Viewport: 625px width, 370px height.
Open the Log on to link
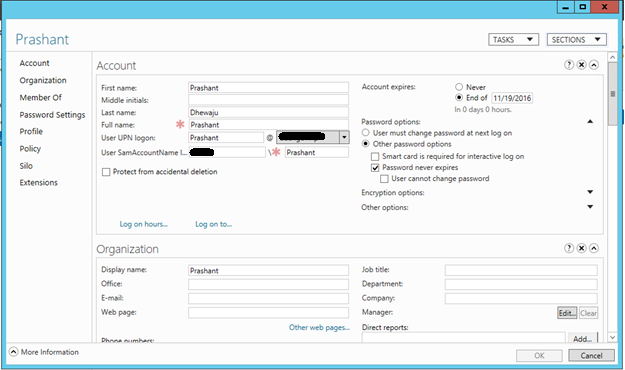point(214,224)
